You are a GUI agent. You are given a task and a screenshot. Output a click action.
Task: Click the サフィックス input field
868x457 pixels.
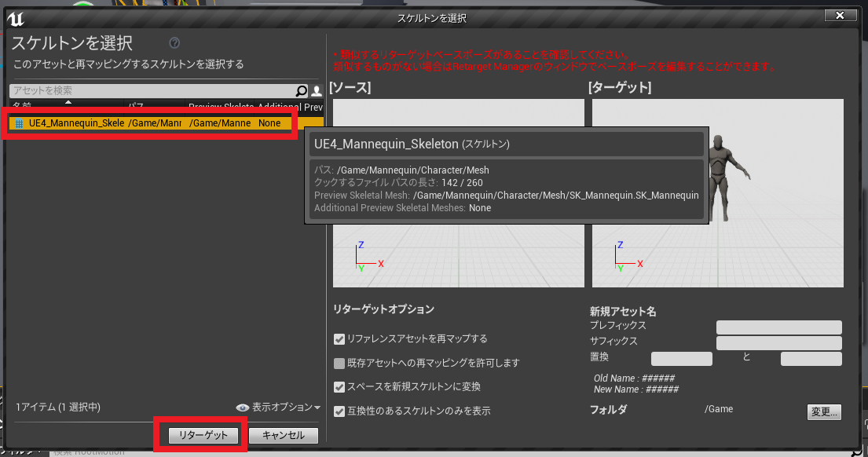pyautogui.click(x=779, y=343)
